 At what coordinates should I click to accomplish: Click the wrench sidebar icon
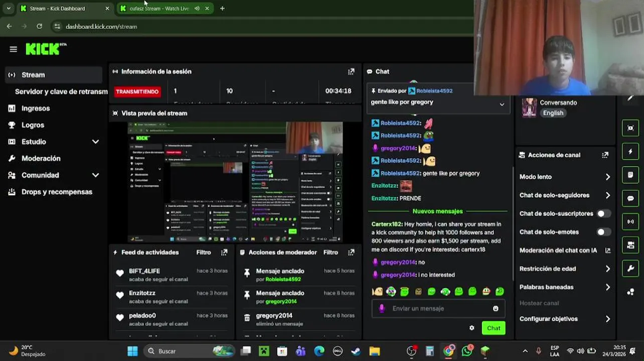click(630, 268)
